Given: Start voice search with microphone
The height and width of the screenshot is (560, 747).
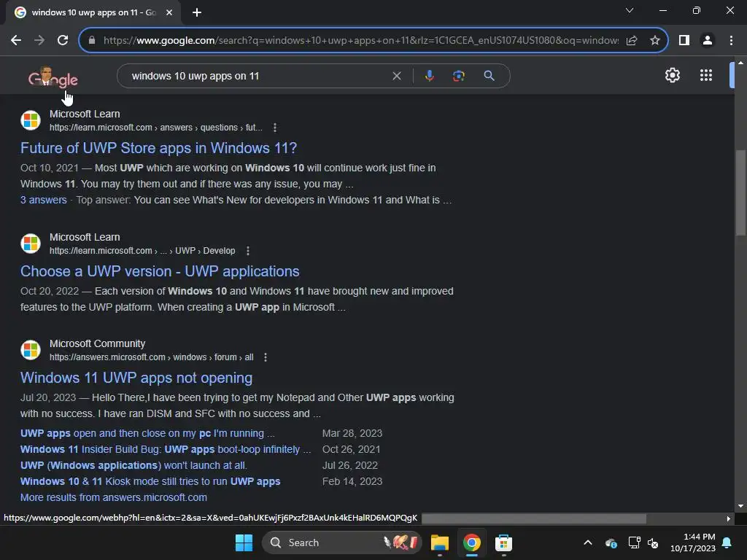Looking at the screenshot, I should pos(429,76).
